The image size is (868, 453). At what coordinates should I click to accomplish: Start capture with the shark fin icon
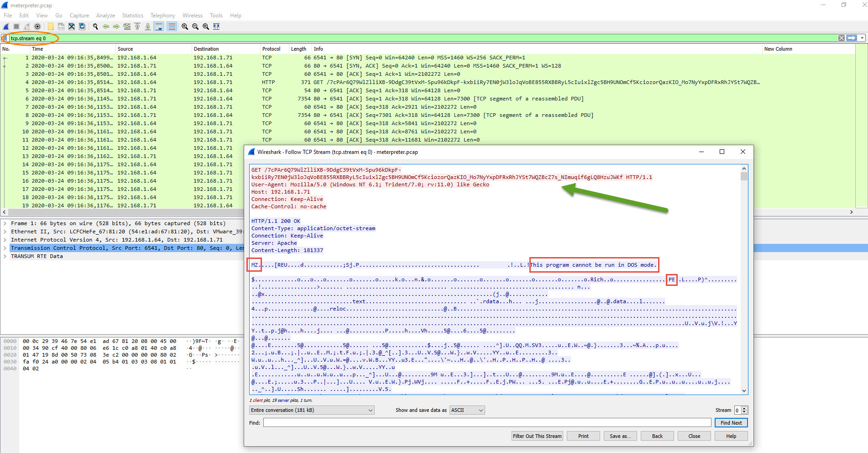pos(6,26)
